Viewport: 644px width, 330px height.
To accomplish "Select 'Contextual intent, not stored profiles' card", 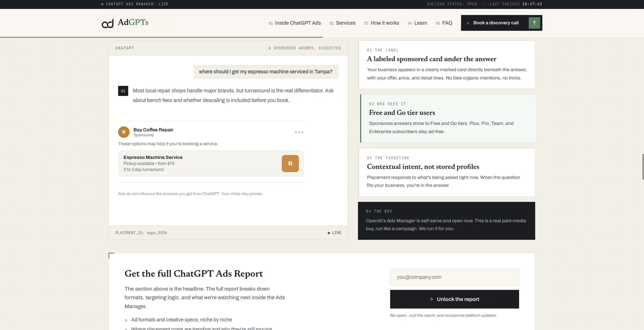I will coord(446,173).
